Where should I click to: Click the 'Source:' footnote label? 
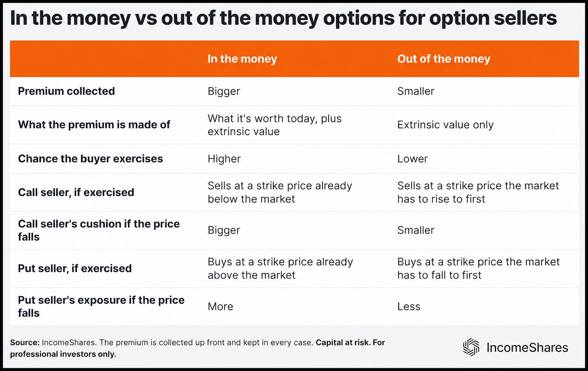point(25,343)
